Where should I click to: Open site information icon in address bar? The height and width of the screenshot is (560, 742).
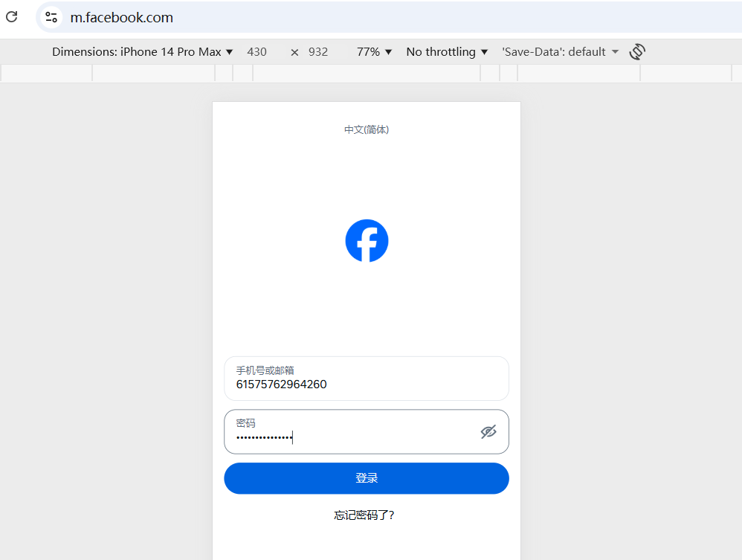(51, 18)
